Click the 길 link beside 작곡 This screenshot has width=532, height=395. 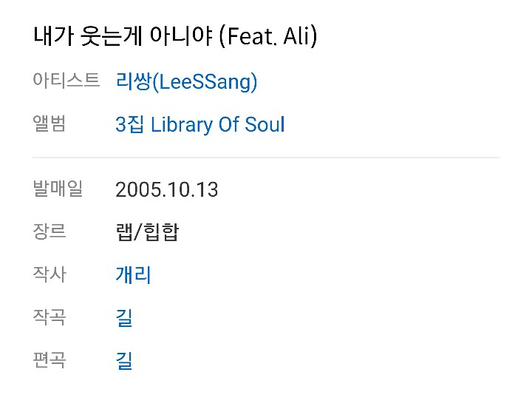pos(124,318)
